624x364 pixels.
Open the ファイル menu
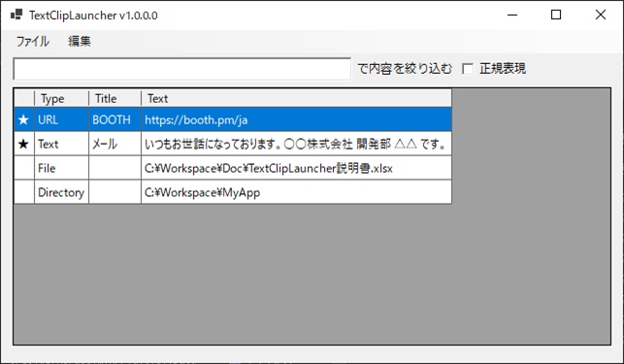[33, 41]
